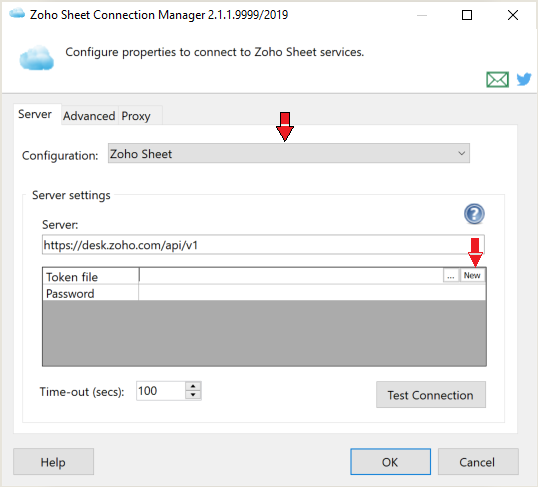Click the small cloud icon in title bar
The height and width of the screenshot is (487, 538).
point(17,14)
